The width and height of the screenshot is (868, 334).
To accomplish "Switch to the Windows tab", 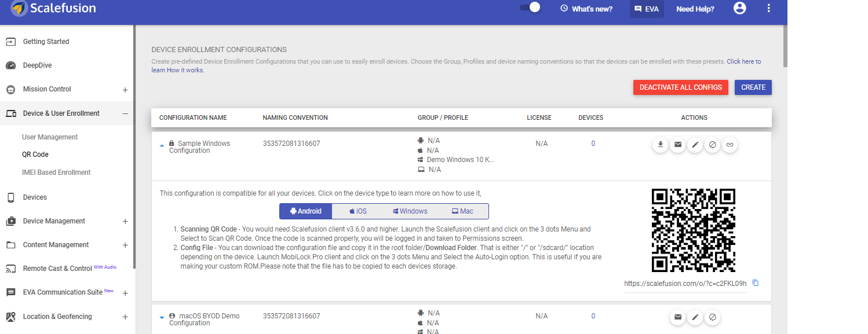I will pyautogui.click(x=410, y=211).
